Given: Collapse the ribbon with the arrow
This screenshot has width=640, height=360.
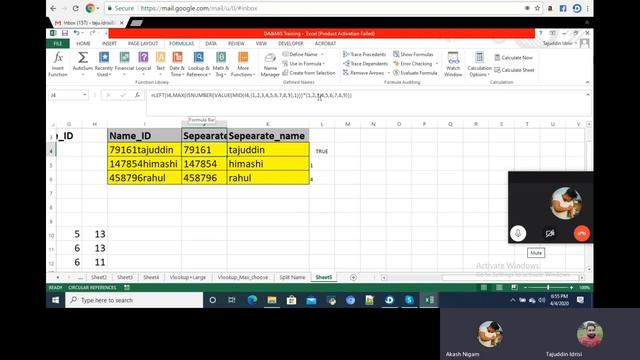Looking at the screenshot, I should tap(587, 82).
